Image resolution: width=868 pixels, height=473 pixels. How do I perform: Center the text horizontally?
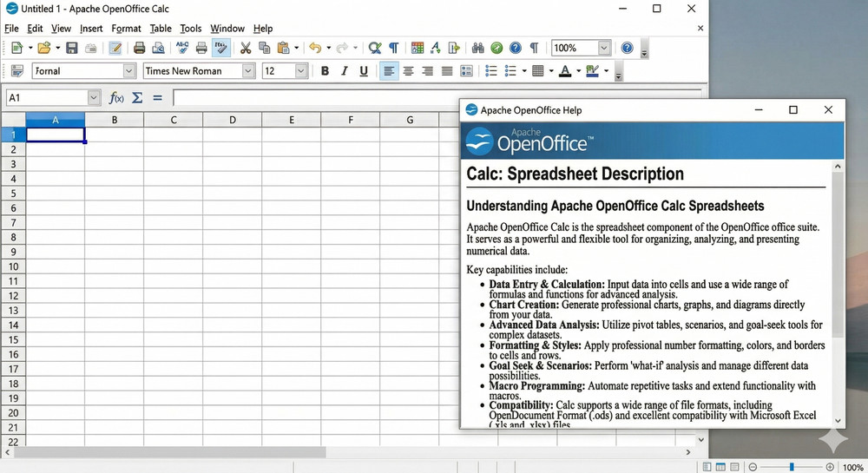[x=409, y=71]
